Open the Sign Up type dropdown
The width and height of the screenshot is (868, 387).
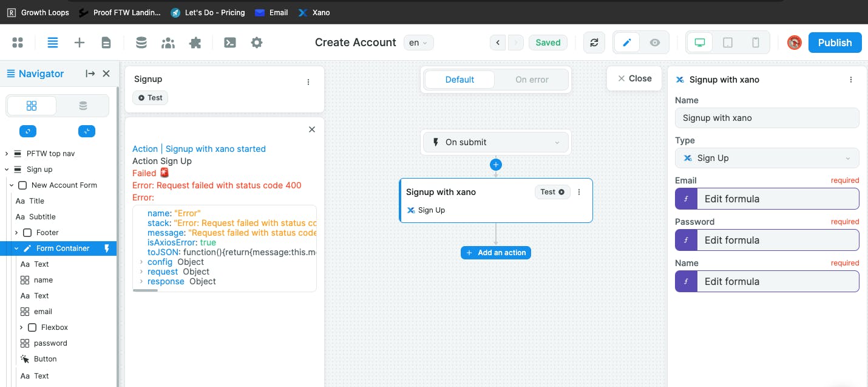(x=767, y=158)
